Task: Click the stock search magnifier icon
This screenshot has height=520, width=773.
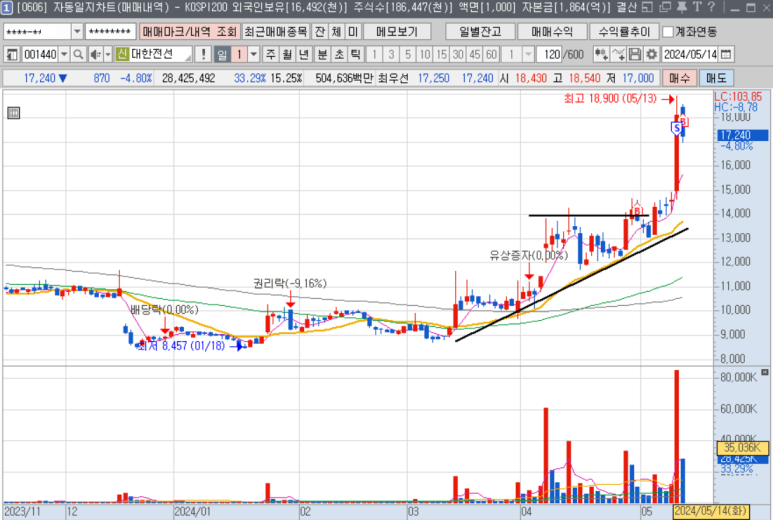Action: coord(80,54)
